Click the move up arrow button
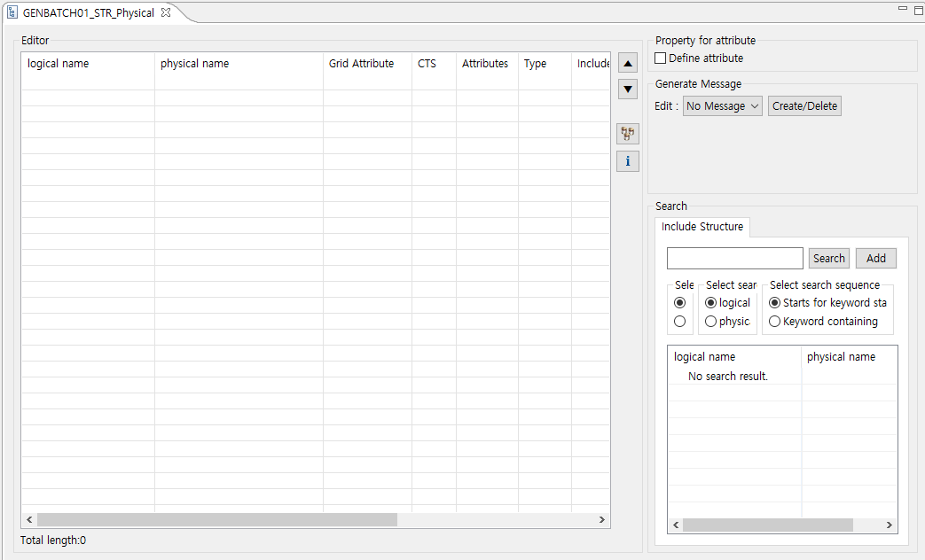Screen dimensions: 925x560 [x=628, y=64]
